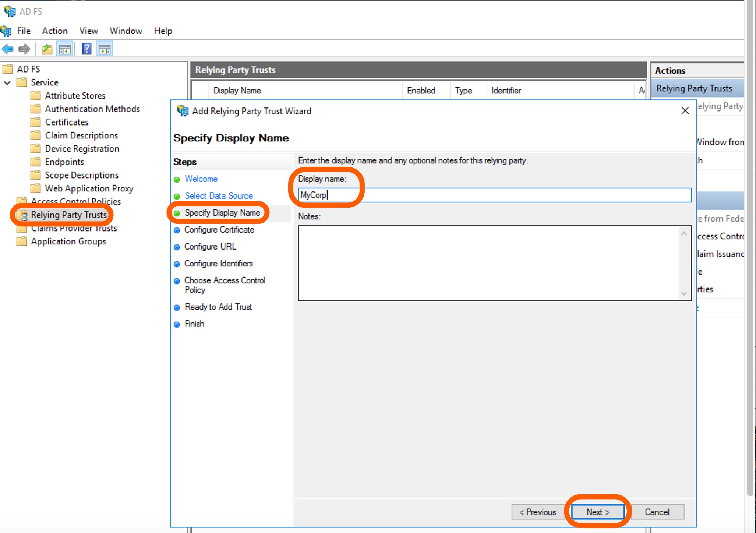Click the blue Help question mark icon
The width and height of the screenshot is (756, 533).
86,49
